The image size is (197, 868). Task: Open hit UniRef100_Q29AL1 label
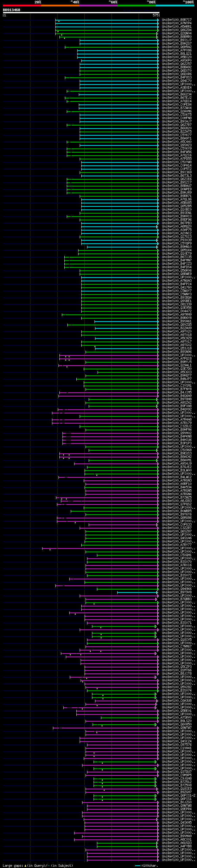(x=177, y=365)
